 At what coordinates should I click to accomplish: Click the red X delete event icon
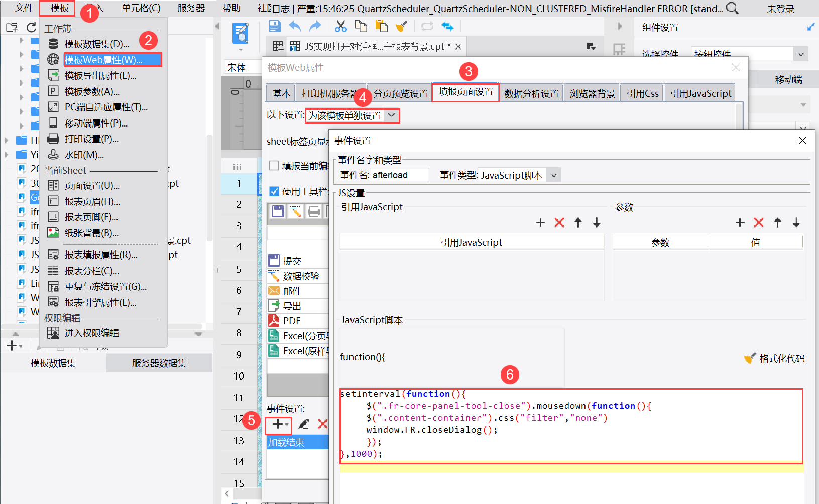click(323, 424)
